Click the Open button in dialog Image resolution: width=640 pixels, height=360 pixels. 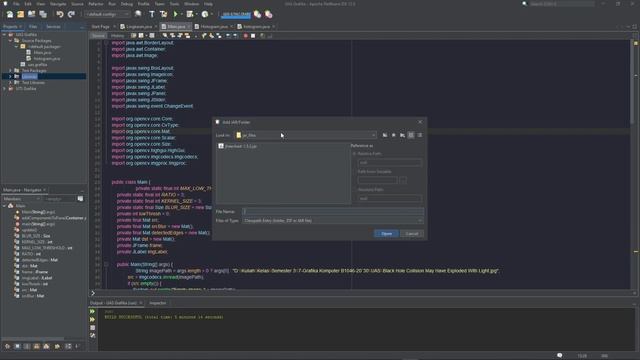click(x=386, y=233)
